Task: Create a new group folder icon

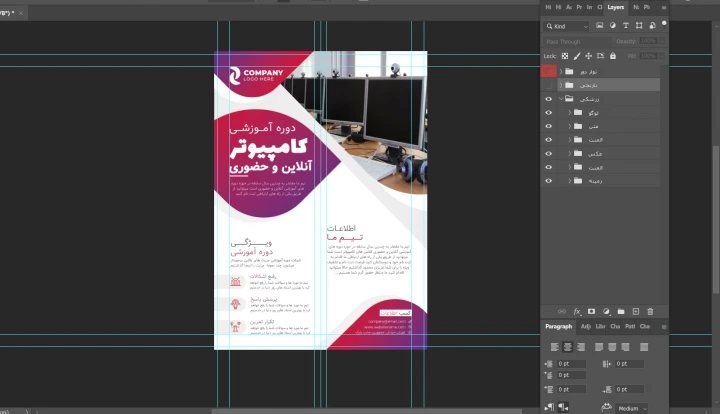Action: pyautogui.click(x=620, y=312)
